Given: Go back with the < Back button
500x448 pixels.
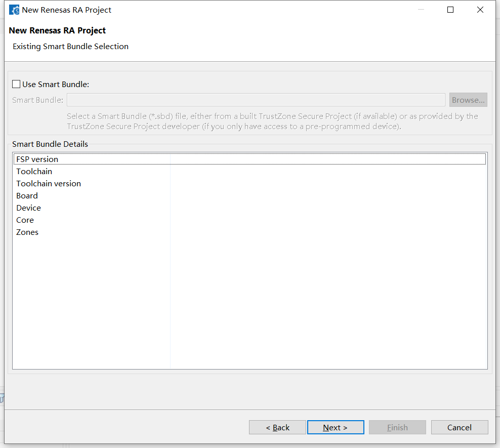Looking at the screenshot, I should tap(277, 427).
